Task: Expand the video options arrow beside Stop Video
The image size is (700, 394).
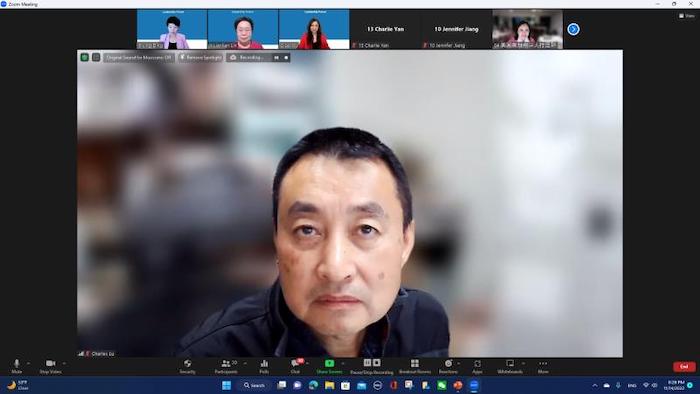Action: (64, 364)
